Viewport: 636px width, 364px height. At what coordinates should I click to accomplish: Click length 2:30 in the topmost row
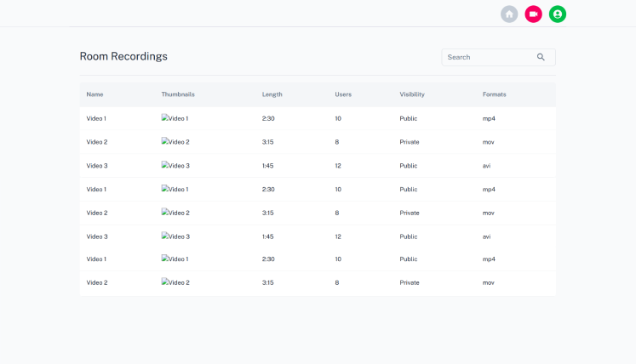click(268, 118)
